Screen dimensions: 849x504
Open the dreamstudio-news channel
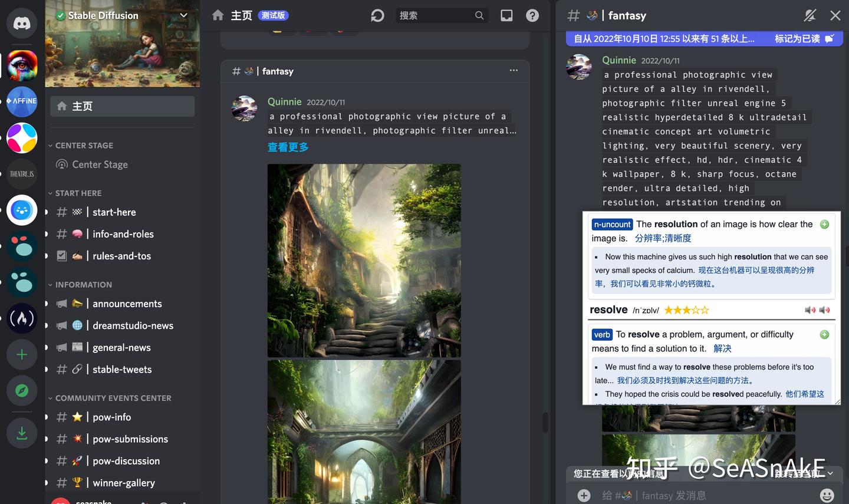[122, 325]
